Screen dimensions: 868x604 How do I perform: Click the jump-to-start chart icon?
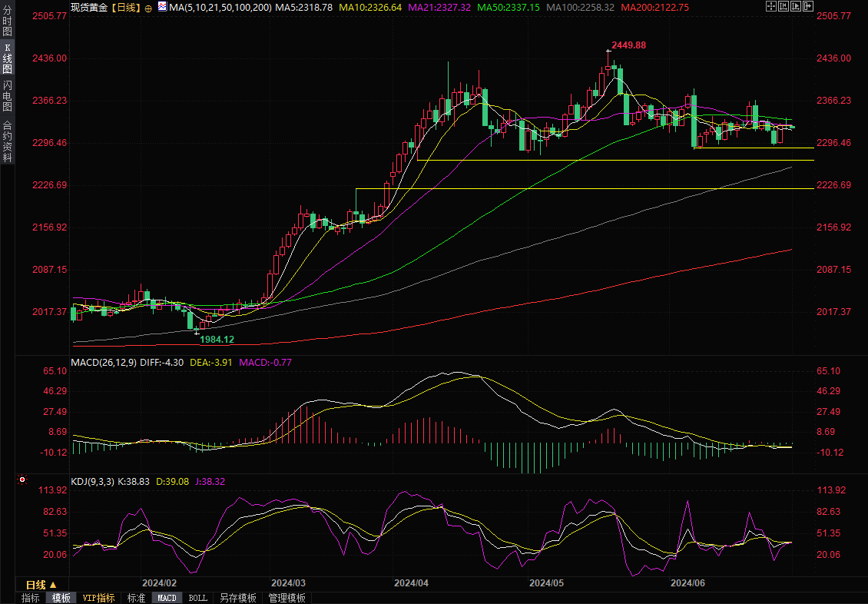(x=784, y=6)
